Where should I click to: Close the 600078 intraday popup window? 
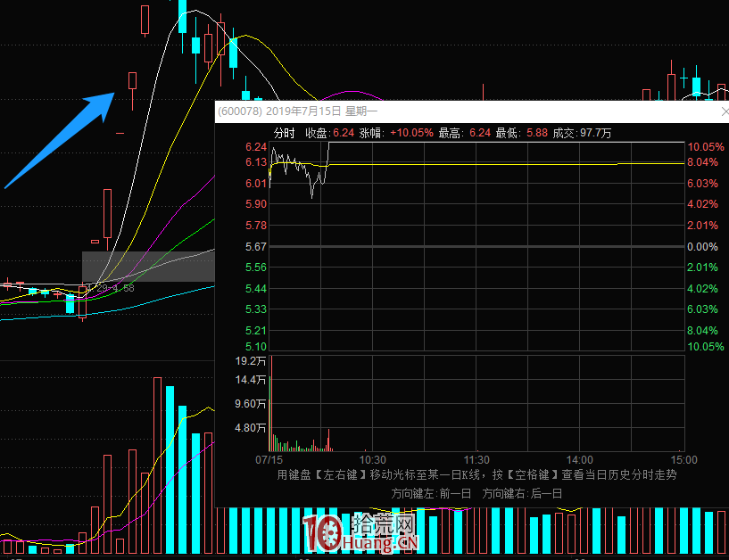coord(724,112)
